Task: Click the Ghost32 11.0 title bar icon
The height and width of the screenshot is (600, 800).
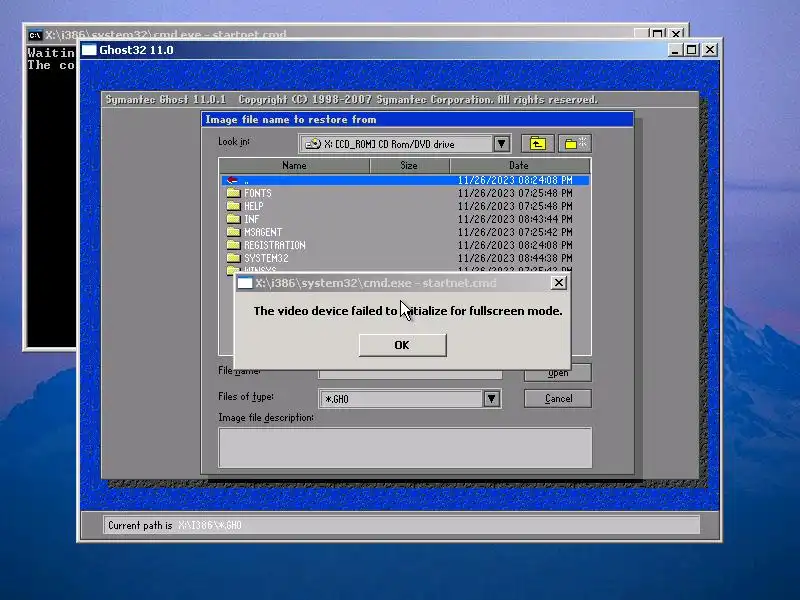Action: point(89,49)
